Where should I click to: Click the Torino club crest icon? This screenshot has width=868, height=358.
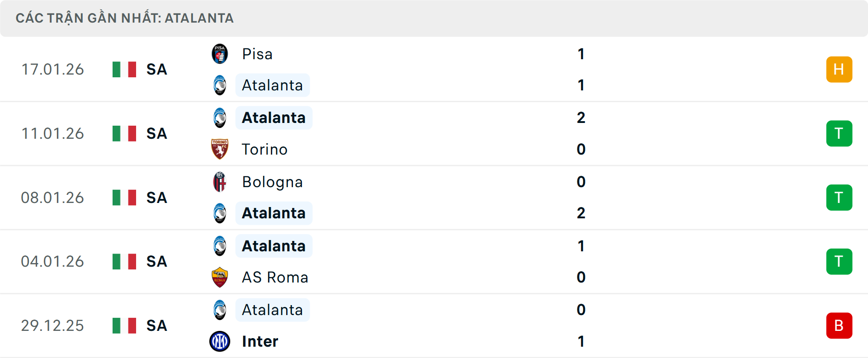[x=220, y=149]
